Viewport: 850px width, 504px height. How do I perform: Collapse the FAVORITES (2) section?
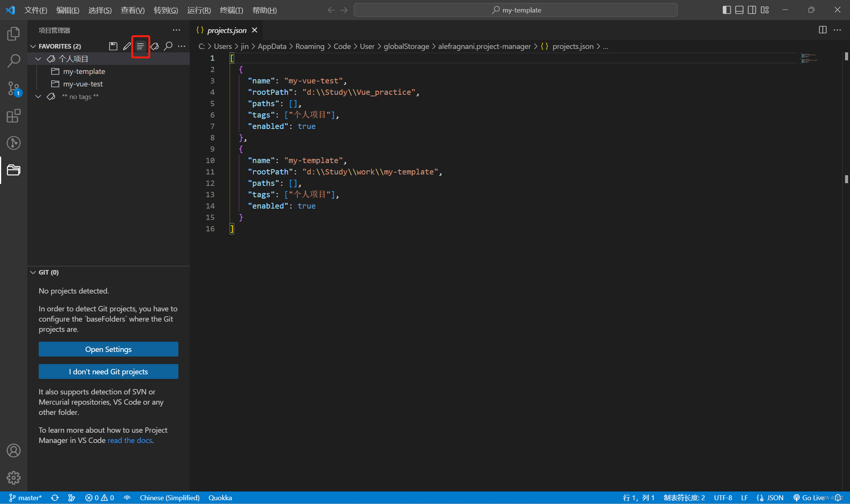click(x=33, y=46)
